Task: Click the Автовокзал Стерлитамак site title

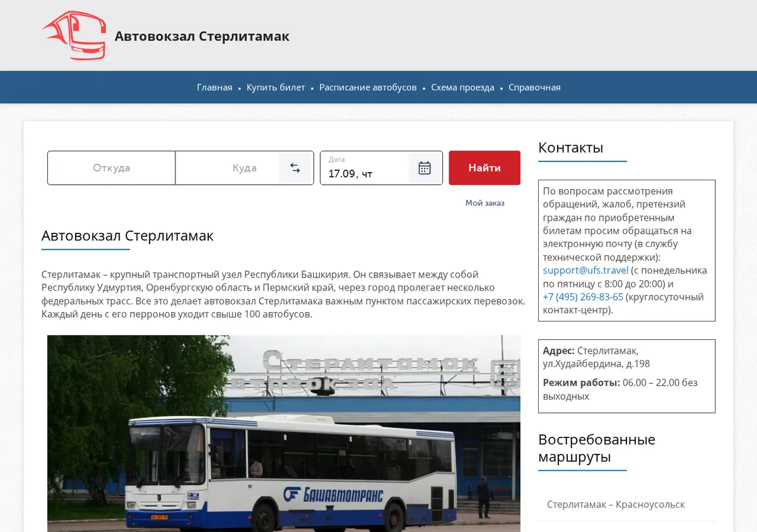Action: (202, 36)
